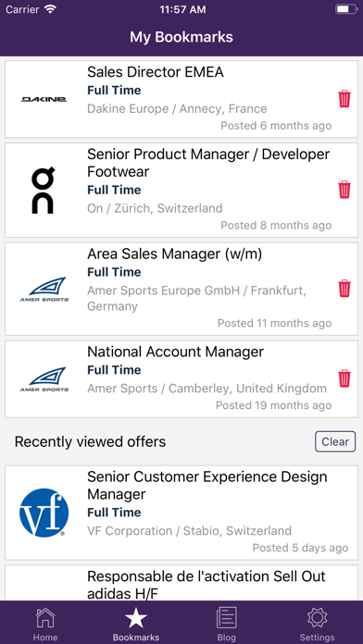Select the Bookmarks star tab
This screenshot has height=644, width=363.
click(x=136, y=624)
